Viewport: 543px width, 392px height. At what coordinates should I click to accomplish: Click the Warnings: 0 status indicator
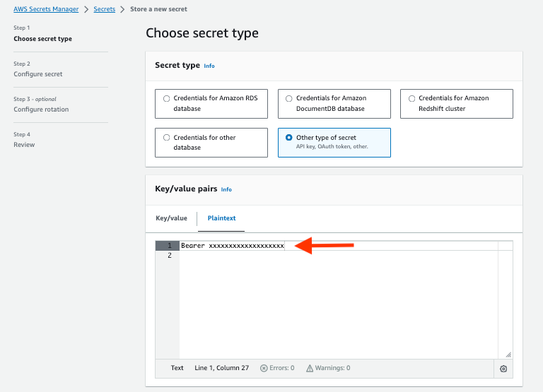pyautogui.click(x=328, y=368)
